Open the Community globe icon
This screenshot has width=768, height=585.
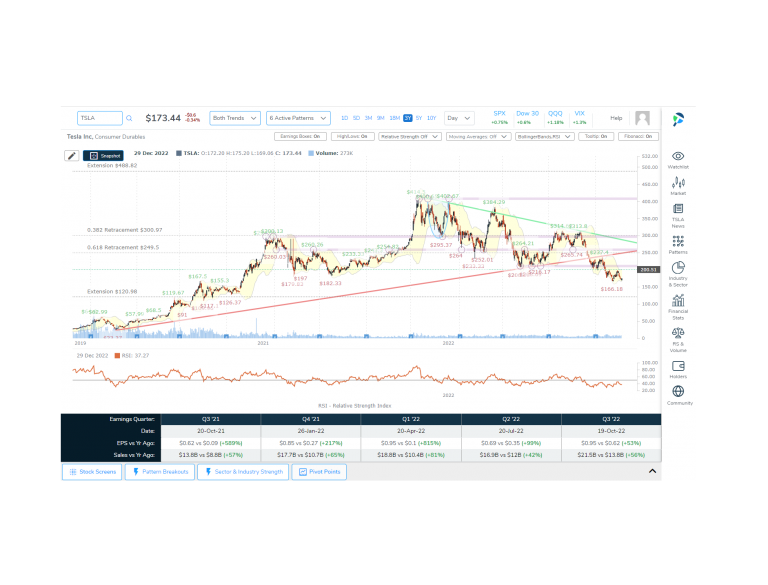[x=678, y=391]
